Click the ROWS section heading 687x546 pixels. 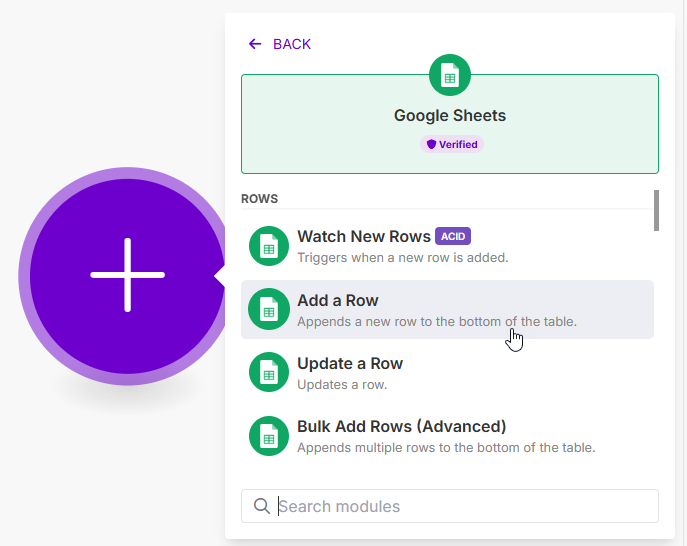[x=260, y=199]
